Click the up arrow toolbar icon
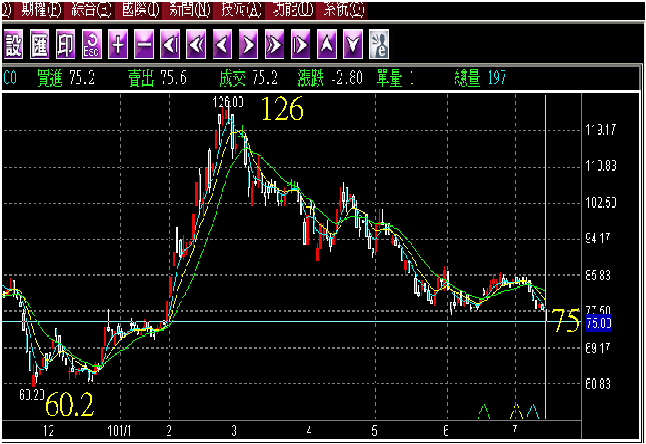The height and width of the screenshot is (444, 646). (326, 45)
